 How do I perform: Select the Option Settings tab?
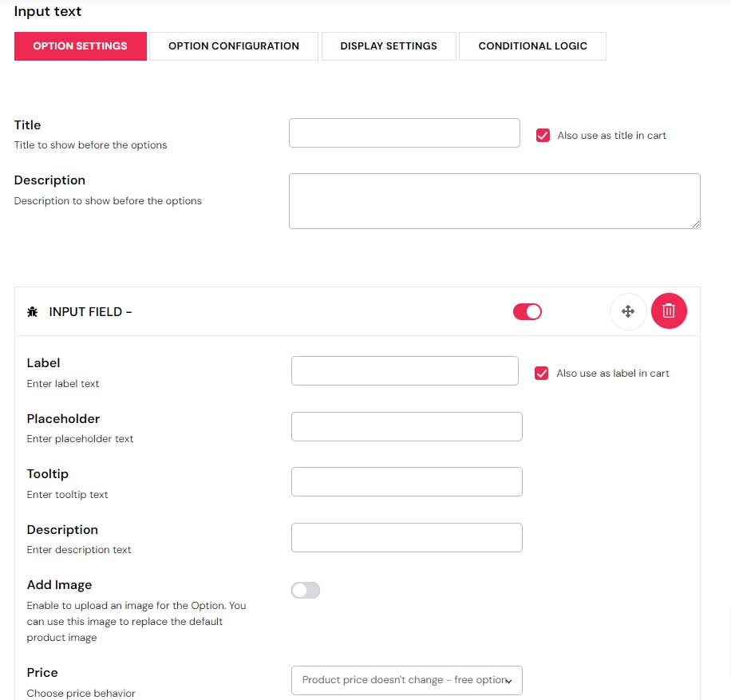coord(80,46)
